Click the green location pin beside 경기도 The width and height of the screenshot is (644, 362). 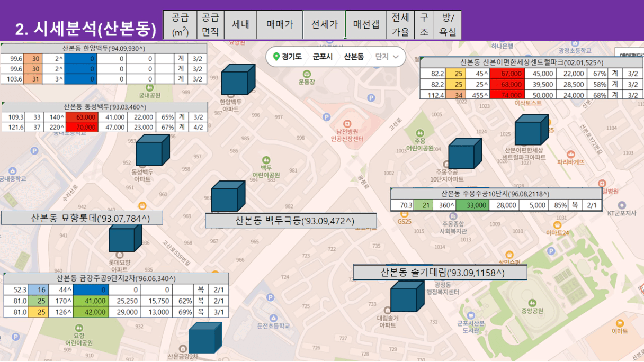pos(275,57)
